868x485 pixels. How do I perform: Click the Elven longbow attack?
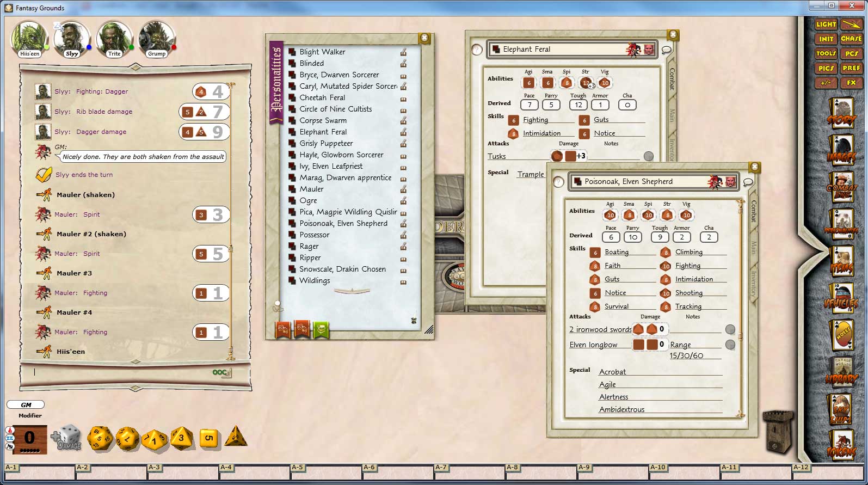(593, 345)
